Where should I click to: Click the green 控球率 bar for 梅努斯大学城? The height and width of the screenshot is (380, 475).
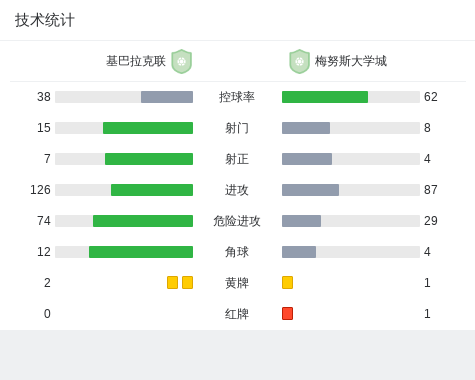325,97
